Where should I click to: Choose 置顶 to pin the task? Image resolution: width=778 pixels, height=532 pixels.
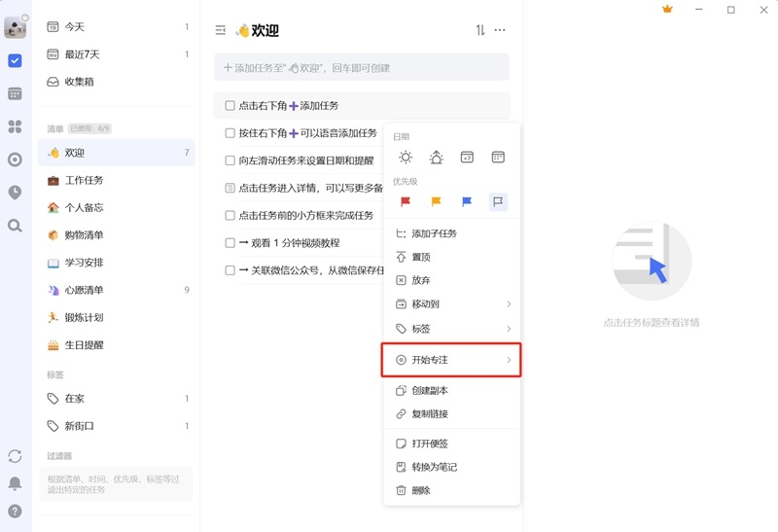[x=452, y=257]
